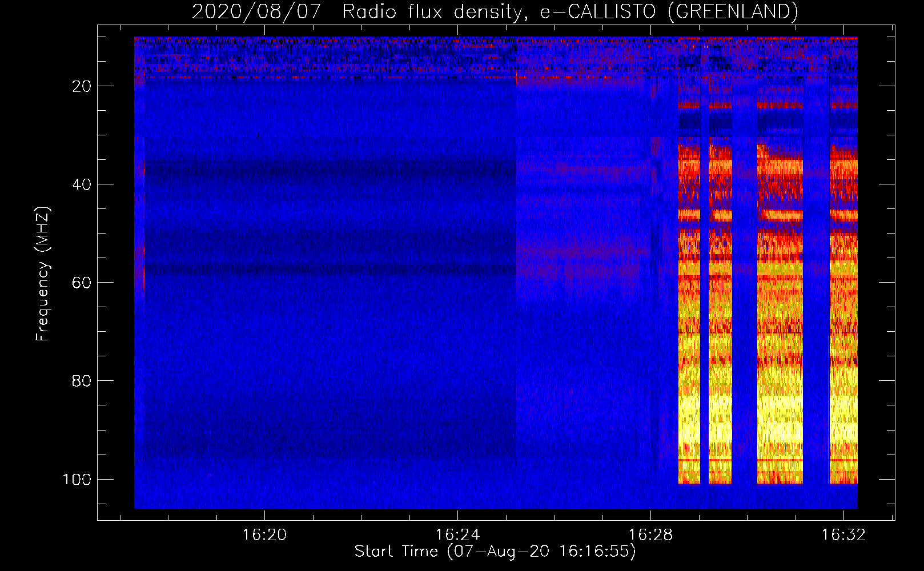Screen dimensions: 924x571
Task: Select the 16:28 time tick label
Action: pyautogui.click(x=650, y=535)
